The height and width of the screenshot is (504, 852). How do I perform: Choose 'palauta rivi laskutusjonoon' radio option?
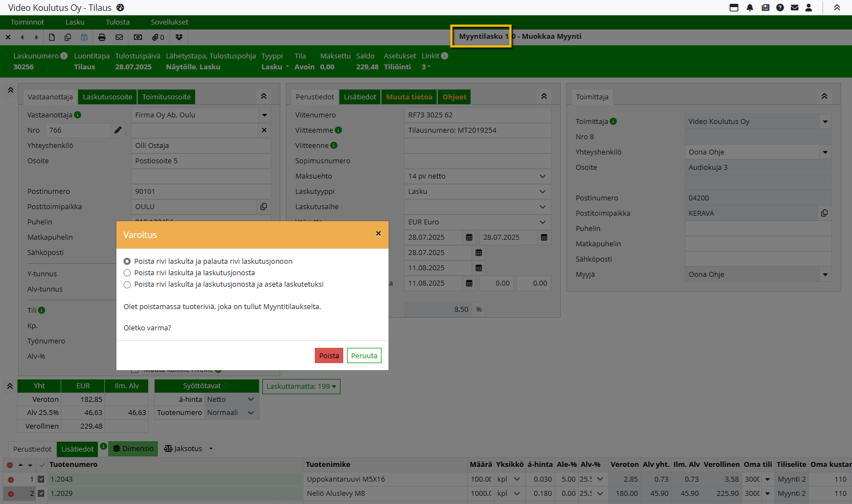(x=127, y=262)
